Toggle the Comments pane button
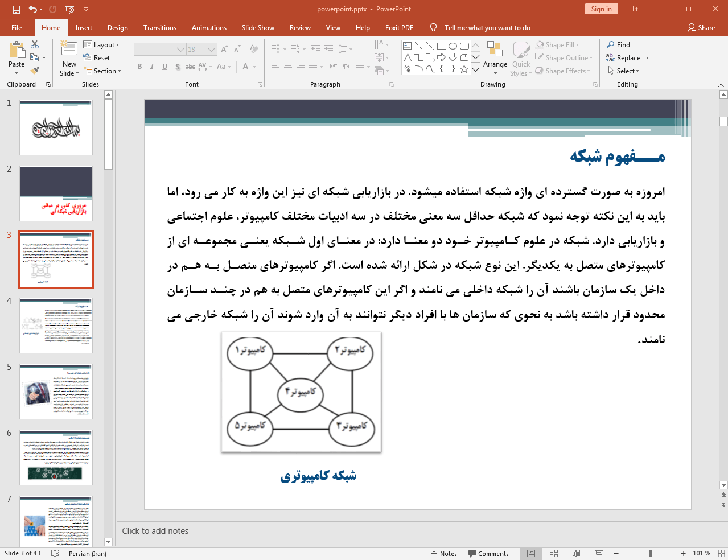The width and height of the screenshot is (728, 560). tap(488, 554)
